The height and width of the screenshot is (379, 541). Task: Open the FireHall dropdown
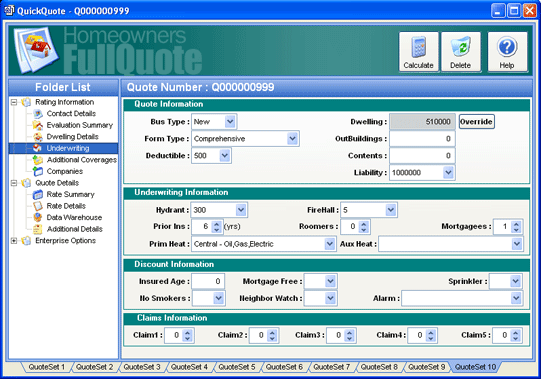(391, 210)
